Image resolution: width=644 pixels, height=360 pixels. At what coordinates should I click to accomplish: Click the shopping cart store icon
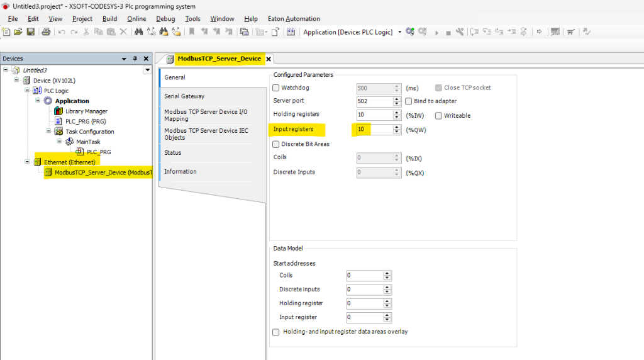click(x=570, y=31)
